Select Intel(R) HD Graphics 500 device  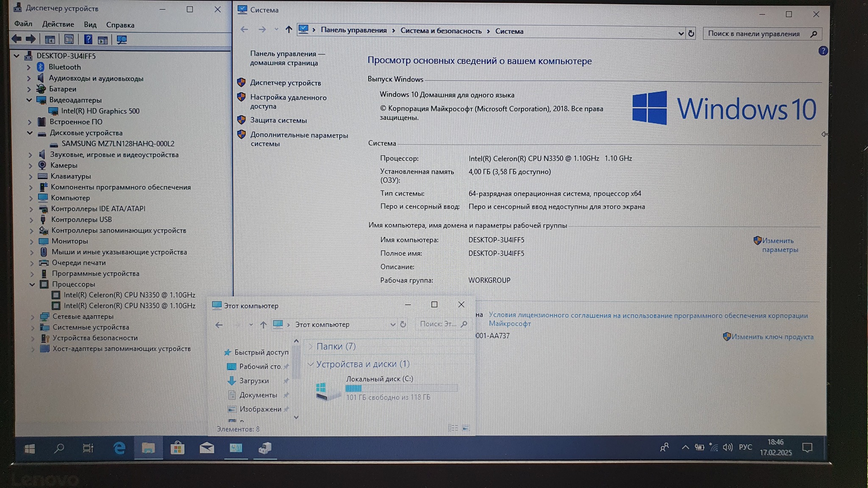coord(100,111)
